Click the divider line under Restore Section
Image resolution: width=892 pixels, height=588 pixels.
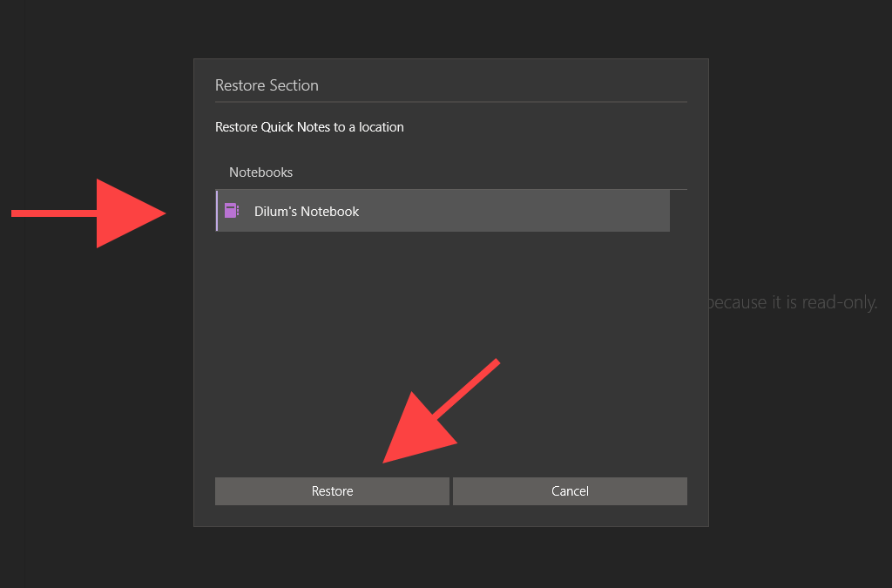click(x=451, y=102)
